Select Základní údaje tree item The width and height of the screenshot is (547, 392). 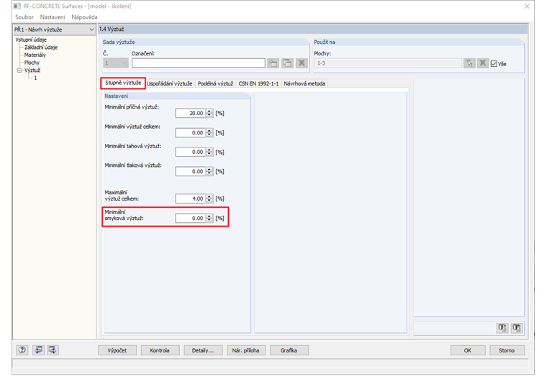coord(41,47)
